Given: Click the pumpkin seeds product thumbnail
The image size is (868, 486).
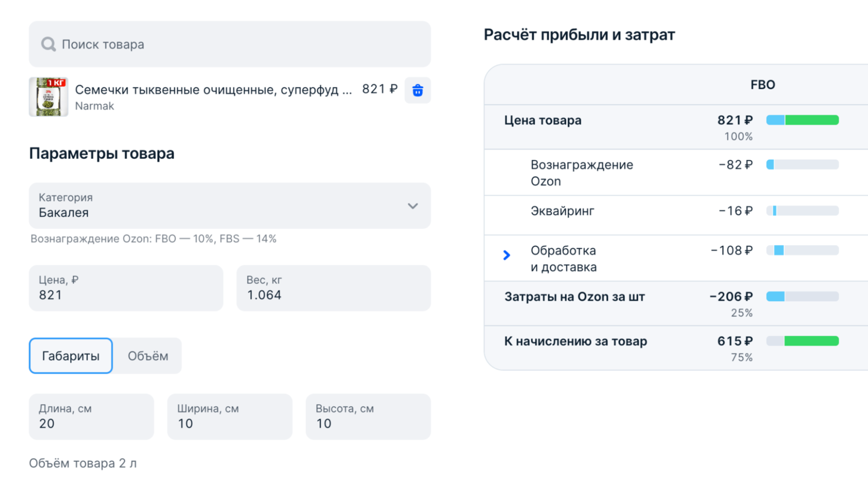Looking at the screenshot, I should 49,97.
